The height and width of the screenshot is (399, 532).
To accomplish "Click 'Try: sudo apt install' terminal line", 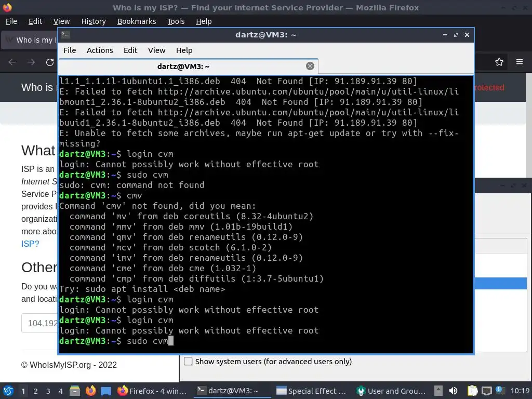I will (x=142, y=289).
